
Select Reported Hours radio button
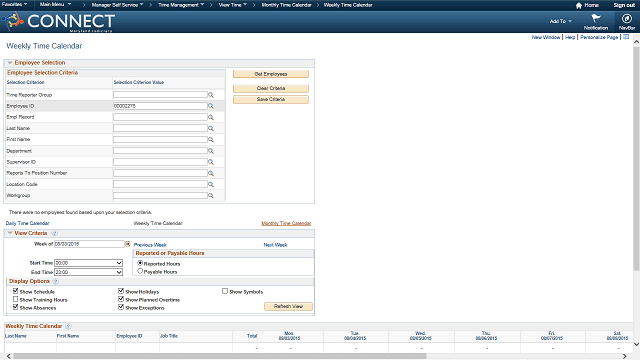(x=140, y=263)
